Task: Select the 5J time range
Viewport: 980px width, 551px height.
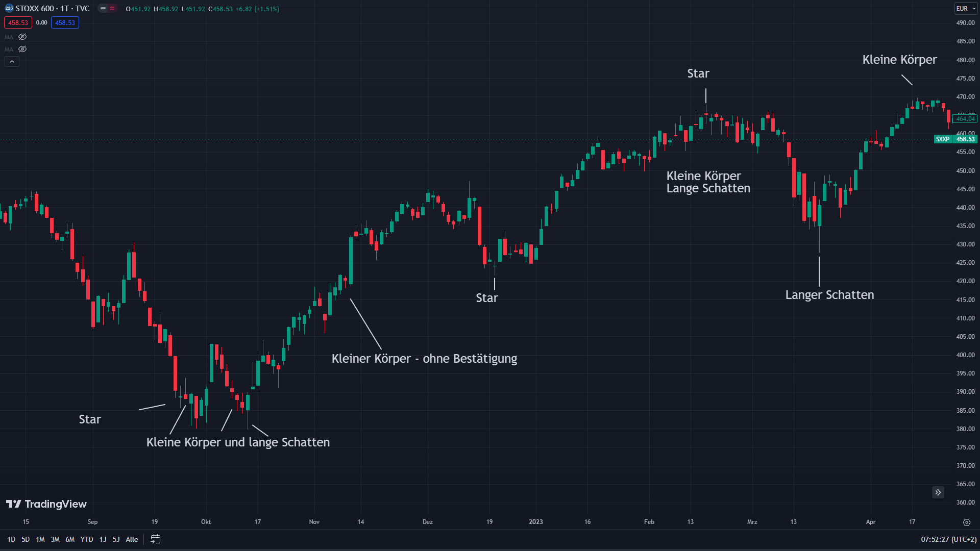Action: (x=116, y=539)
